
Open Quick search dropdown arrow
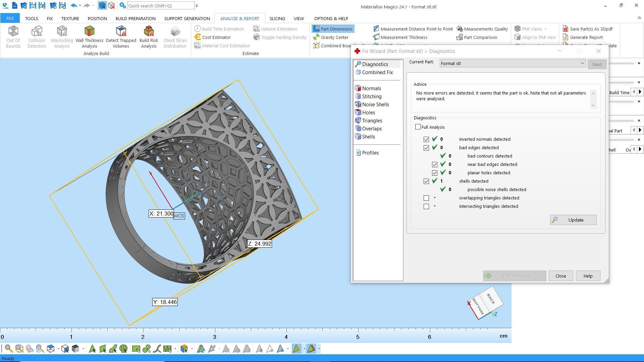197,6
